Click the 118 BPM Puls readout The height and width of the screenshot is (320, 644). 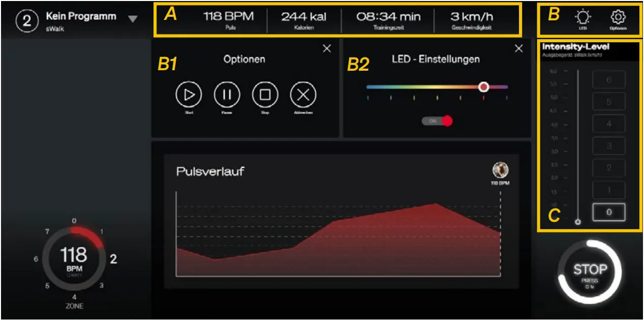[229, 20]
